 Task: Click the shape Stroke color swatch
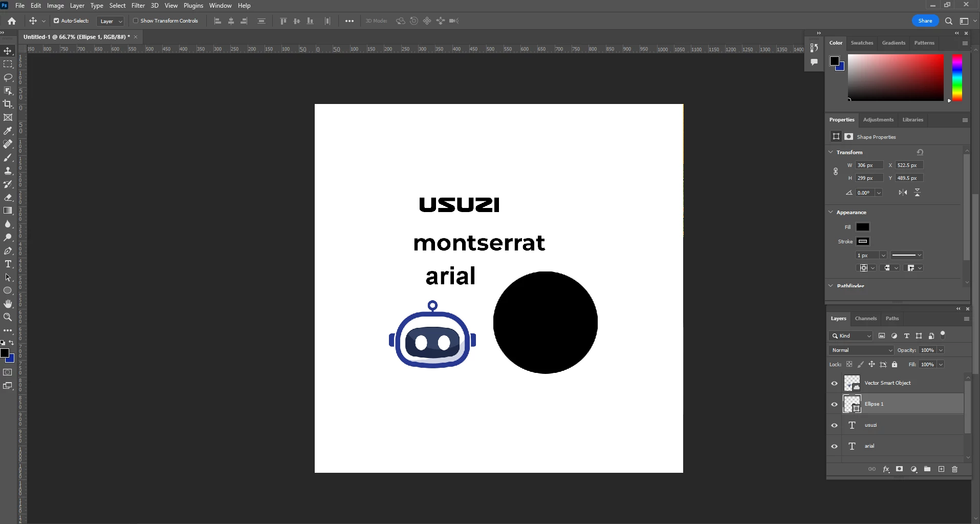pyautogui.click(x=863, y=241)
